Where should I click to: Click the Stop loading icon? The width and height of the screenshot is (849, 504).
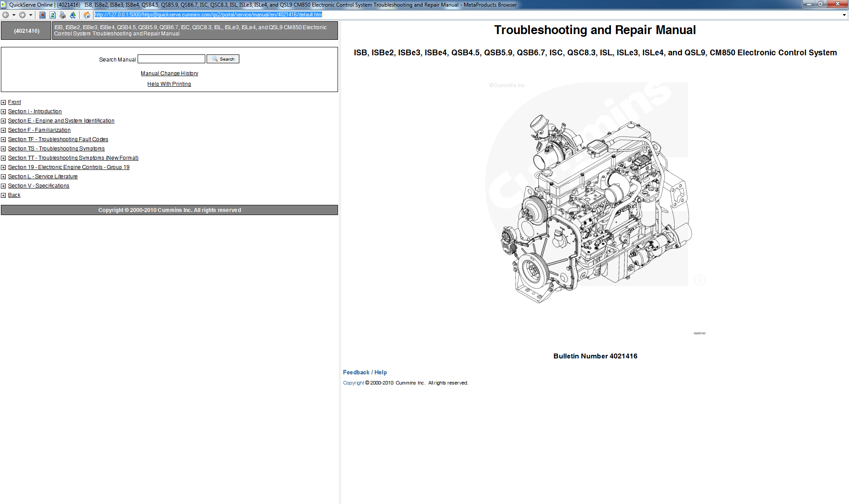[42, 15]
